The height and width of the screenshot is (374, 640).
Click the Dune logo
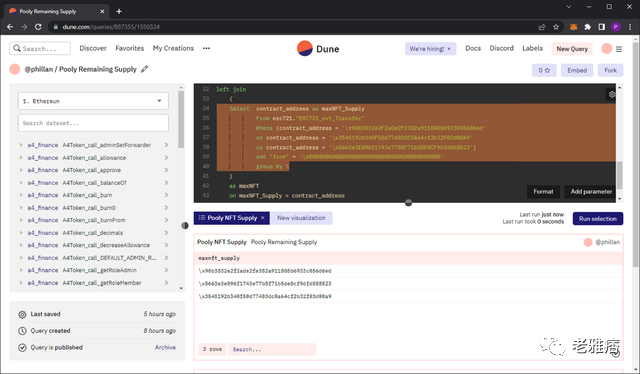click(x=318, y=49)
